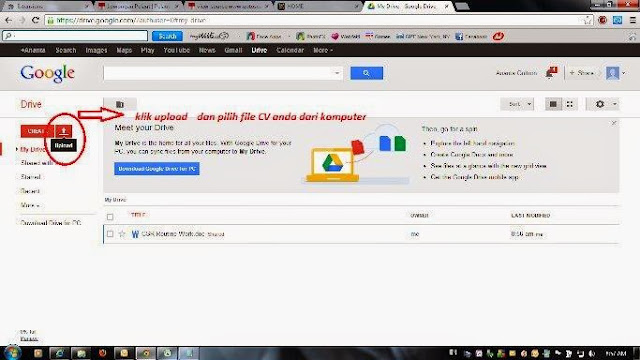This screenshot has width=640, height=360.
Task: Select My Drive in the sidebar
Action: pyautogui.click(x=32, y=149)
